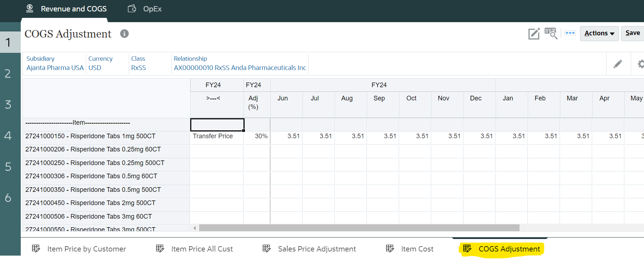Select the RxSS Class value
Viewport: 644px width, 259px height.
[138, 68]
